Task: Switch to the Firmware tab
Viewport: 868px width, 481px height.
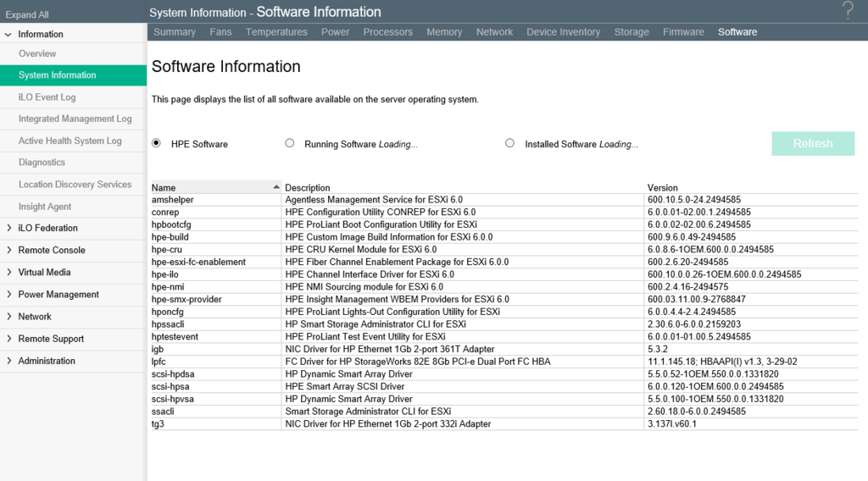Action: (x=683, y=32)
